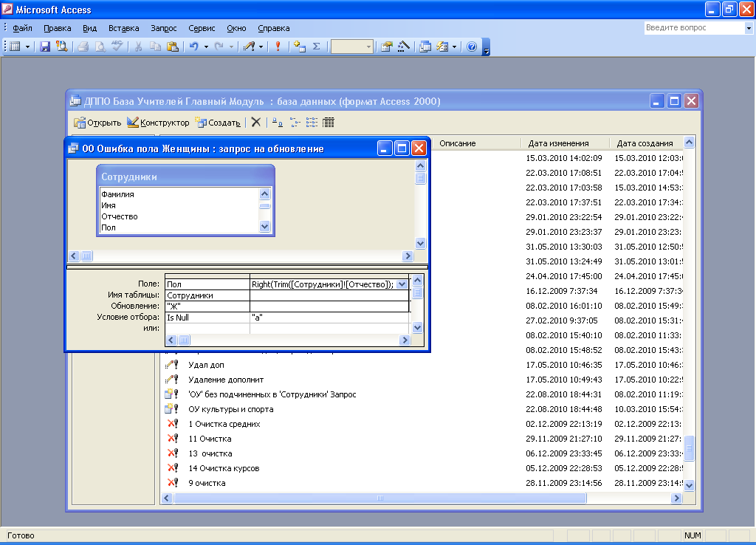Switch to Large Icons view
Image resolution: width=756 pixels, height=545 pixels.
tap(278, 123)
